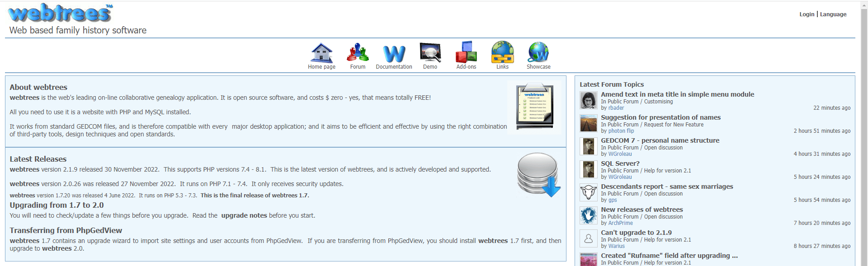
Task: Click the checklist clipboard image in About webtrees
Action: (x=534, y=107)
